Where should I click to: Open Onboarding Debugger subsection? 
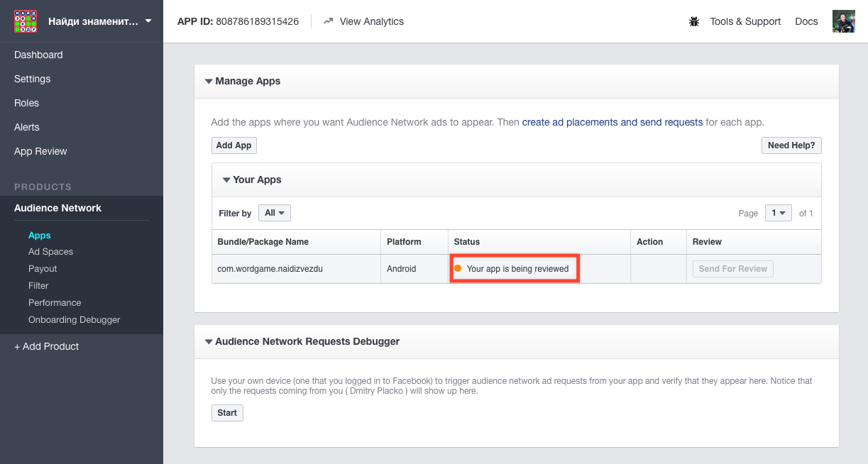(x=75, y=320)
